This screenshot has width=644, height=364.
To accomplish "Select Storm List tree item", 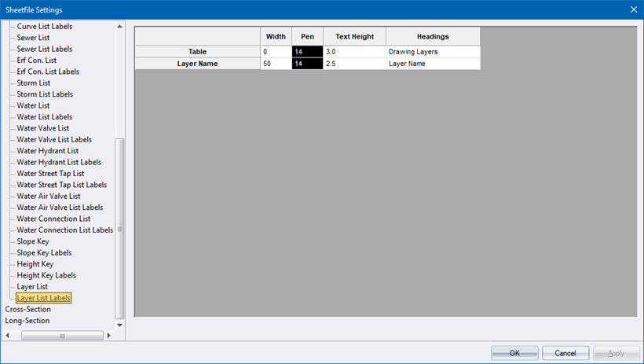I will tap(34, 83).
